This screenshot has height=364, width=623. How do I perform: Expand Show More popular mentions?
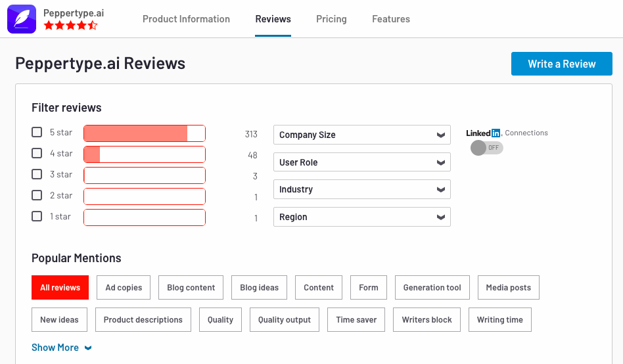(62, 348)
